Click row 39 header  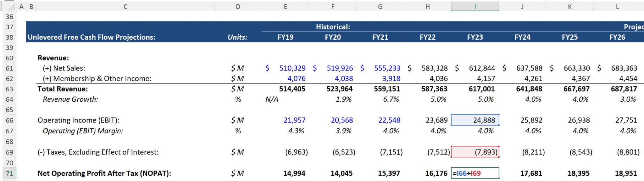pos(9,48)
